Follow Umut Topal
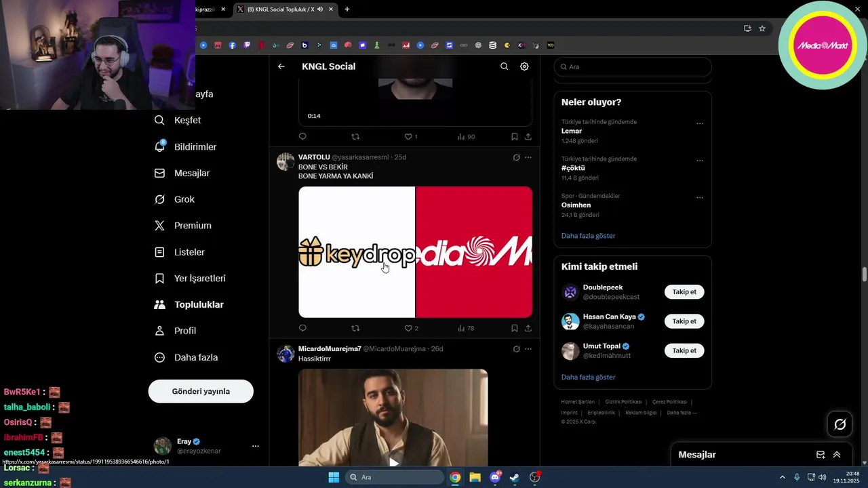 (x=684, y=350)
